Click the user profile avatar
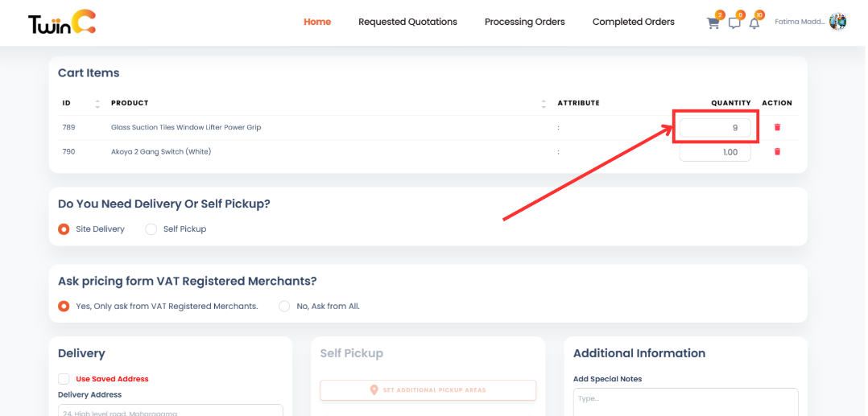Screen dimensions: 868x416 837,22
